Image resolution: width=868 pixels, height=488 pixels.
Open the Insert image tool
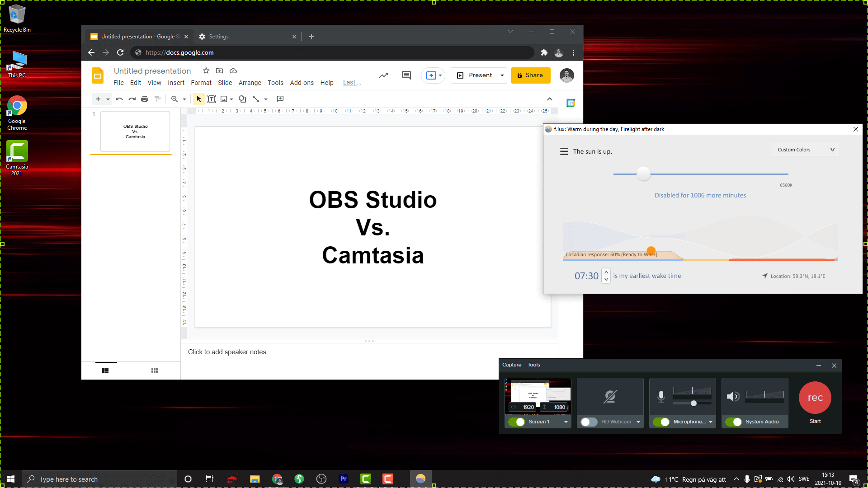coord(224,99)
